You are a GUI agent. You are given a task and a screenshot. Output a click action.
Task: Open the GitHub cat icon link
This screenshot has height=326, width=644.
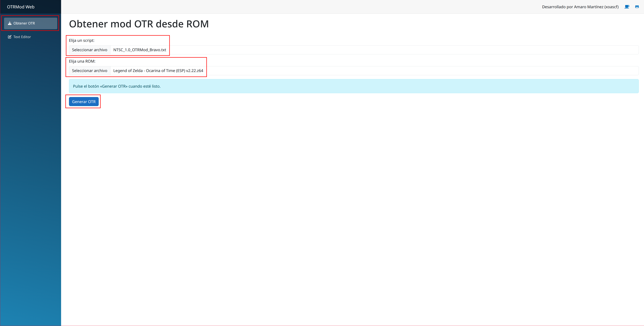(x=637, y=7)
